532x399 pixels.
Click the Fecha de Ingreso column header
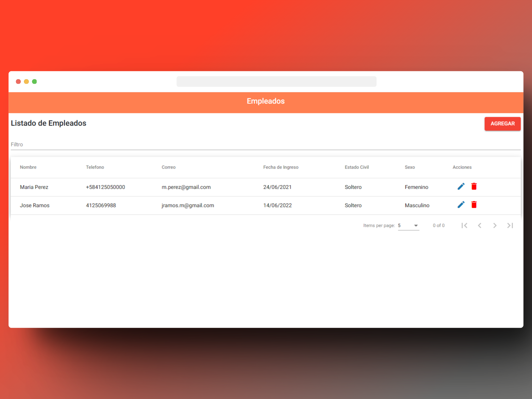pos(281,167)
